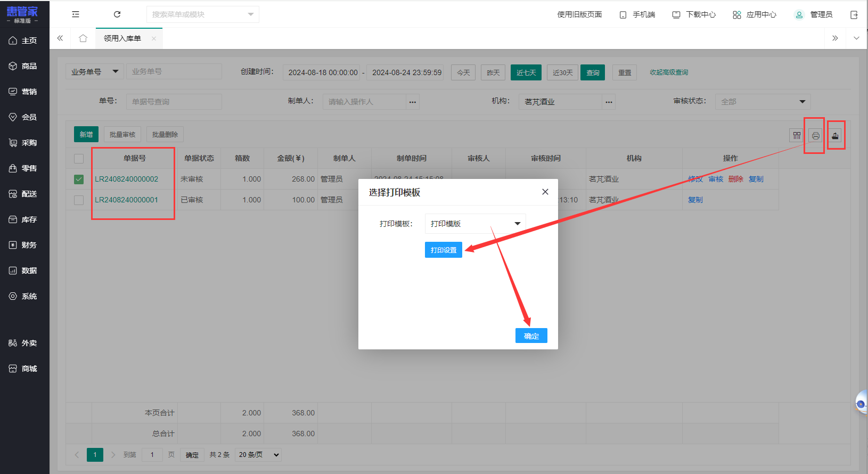The image size is (868, 474).
Task: Toggle the select-all header checkbox
Action: 79,159
